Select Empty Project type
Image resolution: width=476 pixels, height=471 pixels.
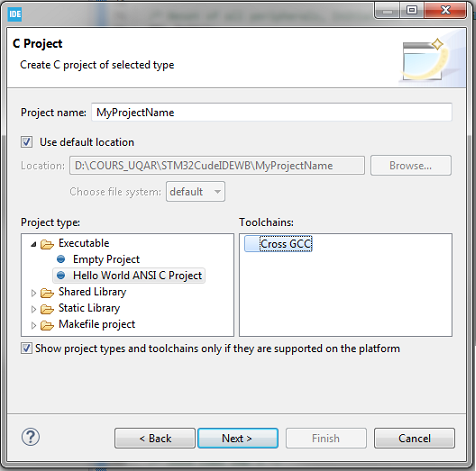click(106, 259)
